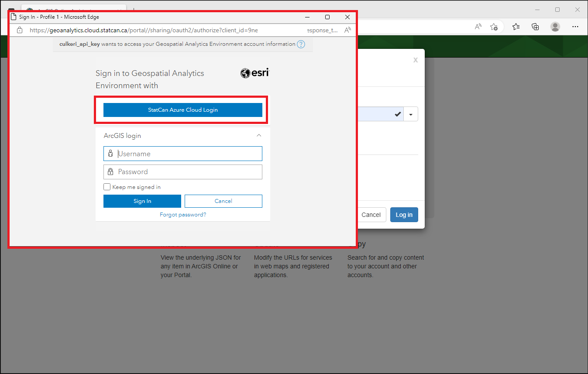Collapse the ArcGIS login section chevron

click(x=259, y=136)
